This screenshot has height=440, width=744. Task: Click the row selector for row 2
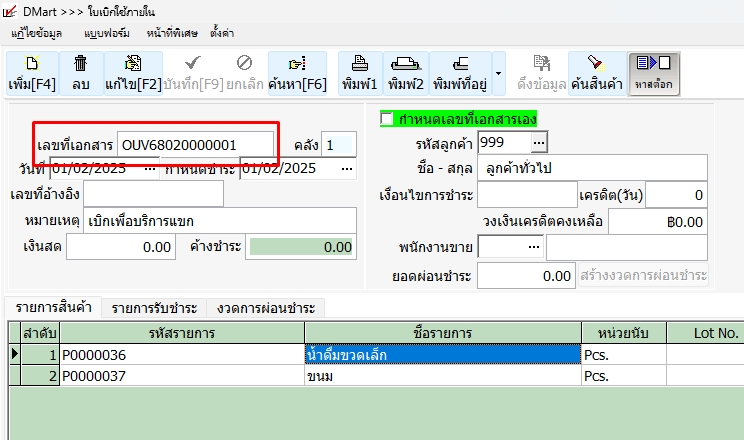coord(15,376)
